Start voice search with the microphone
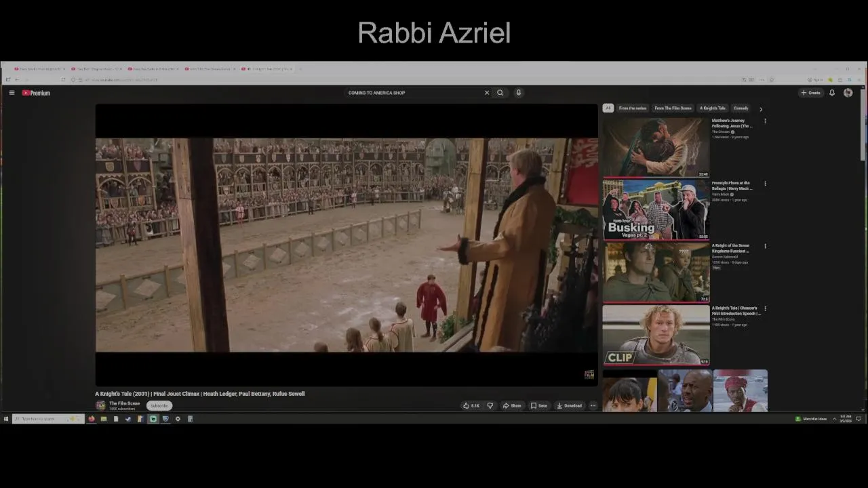868x488 pixels. pos(519,93)
